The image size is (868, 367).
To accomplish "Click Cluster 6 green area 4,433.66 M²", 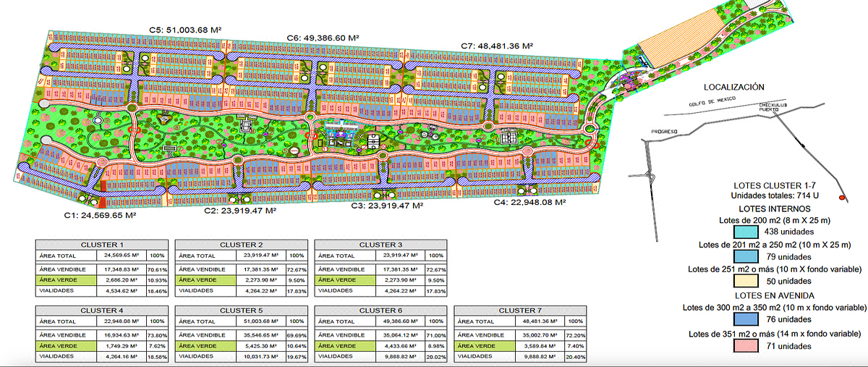I will 399,346.
